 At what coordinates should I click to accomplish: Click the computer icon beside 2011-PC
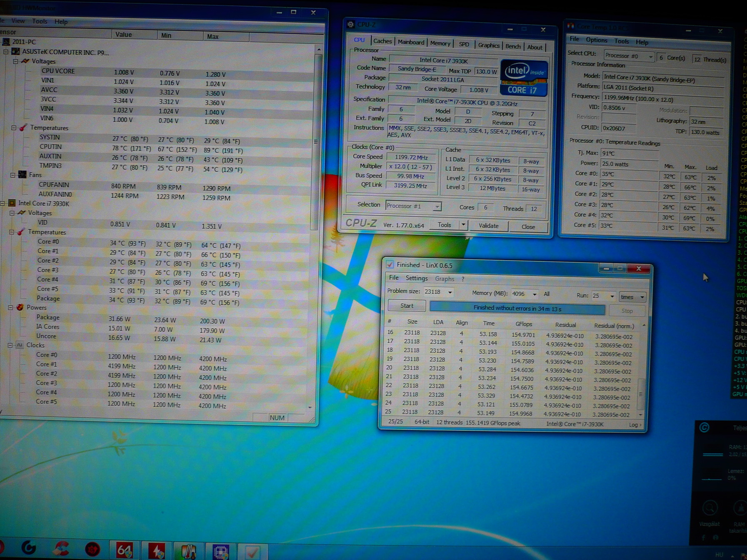tap(6, 42)
